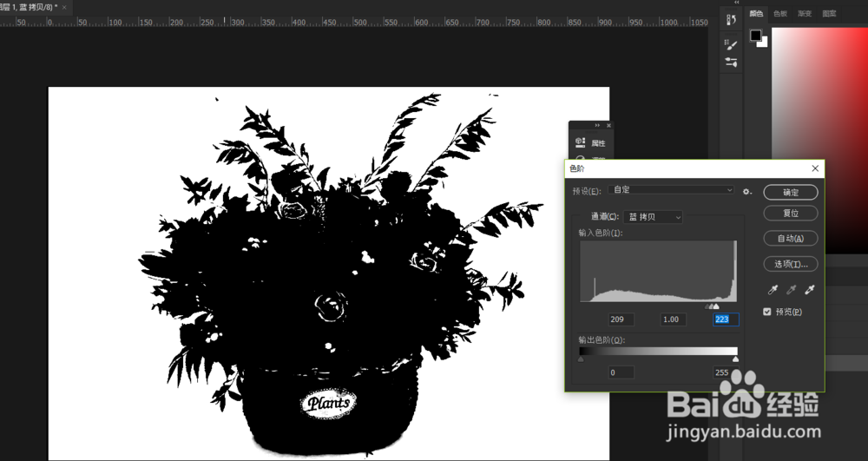The height and width of the screenshot is (461, 868).
Task: Click the output levels gradient bar
Action: (659, 351)
